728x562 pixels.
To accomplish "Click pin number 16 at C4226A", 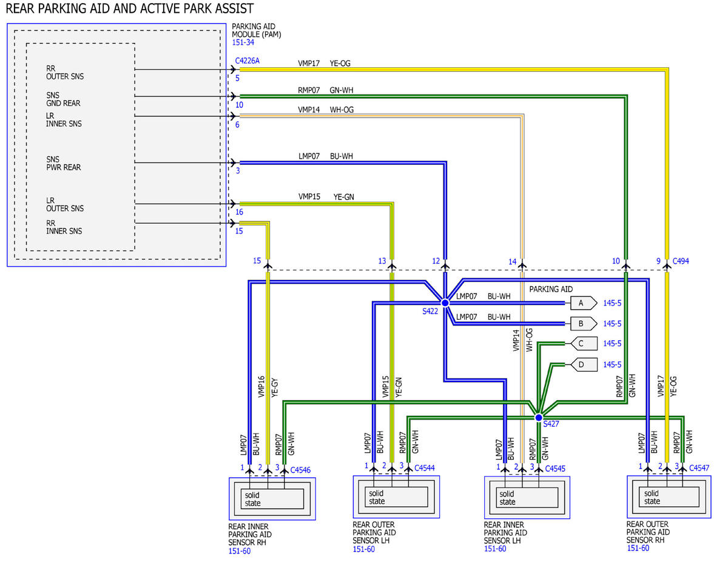I will click(240, 212).
